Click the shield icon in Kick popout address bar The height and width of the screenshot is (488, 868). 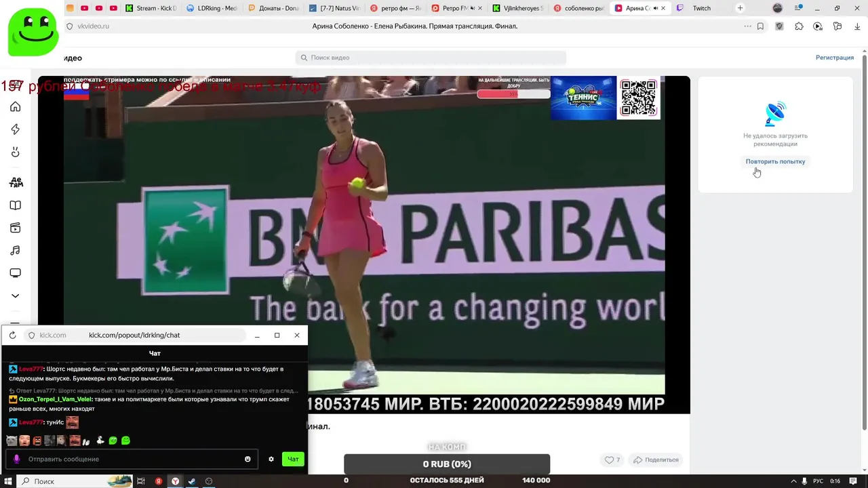(x=31, y=335)
